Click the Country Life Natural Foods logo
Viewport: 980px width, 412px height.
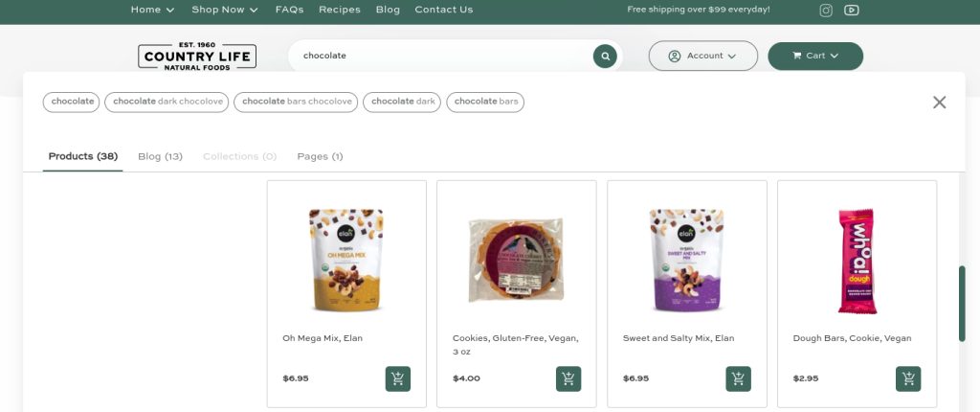point(197,57)
